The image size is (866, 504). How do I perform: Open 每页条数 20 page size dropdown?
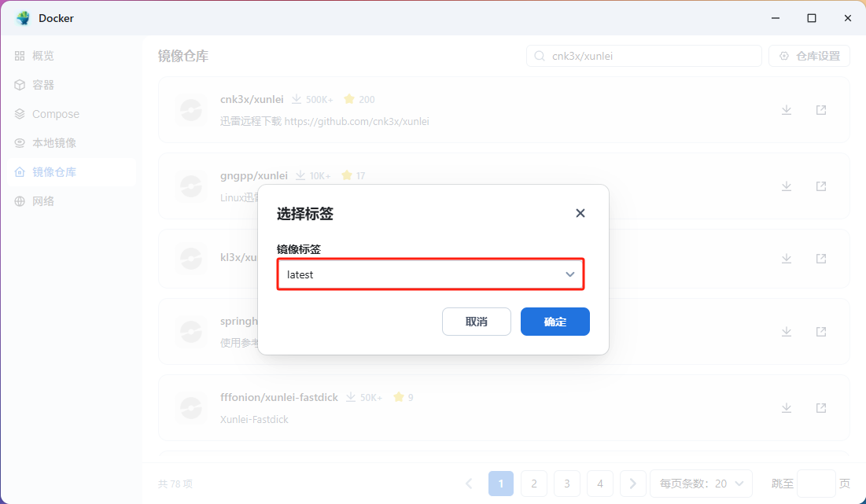coord(702,484)
